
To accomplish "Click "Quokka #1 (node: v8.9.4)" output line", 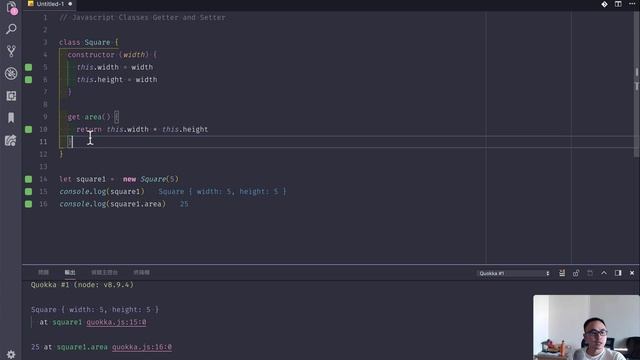I will tap(82, 285).
